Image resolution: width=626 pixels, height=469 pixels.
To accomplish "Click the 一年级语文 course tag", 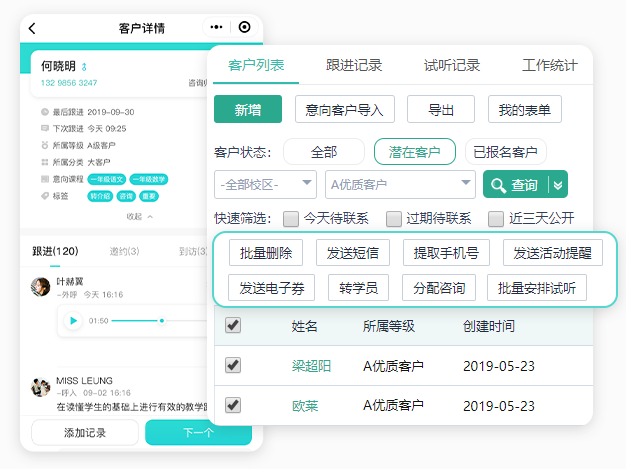I will point(107,179).
